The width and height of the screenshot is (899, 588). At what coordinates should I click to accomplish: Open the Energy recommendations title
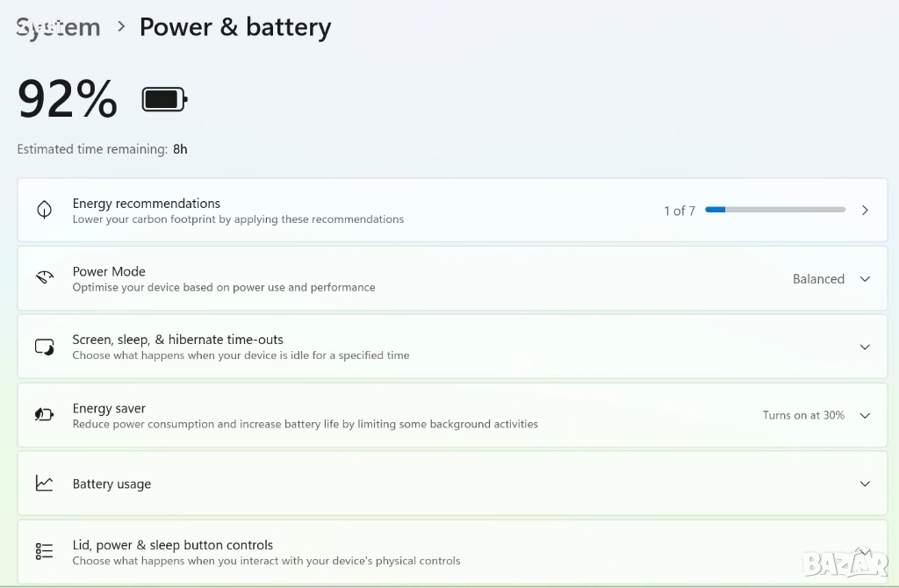[147, 204]
